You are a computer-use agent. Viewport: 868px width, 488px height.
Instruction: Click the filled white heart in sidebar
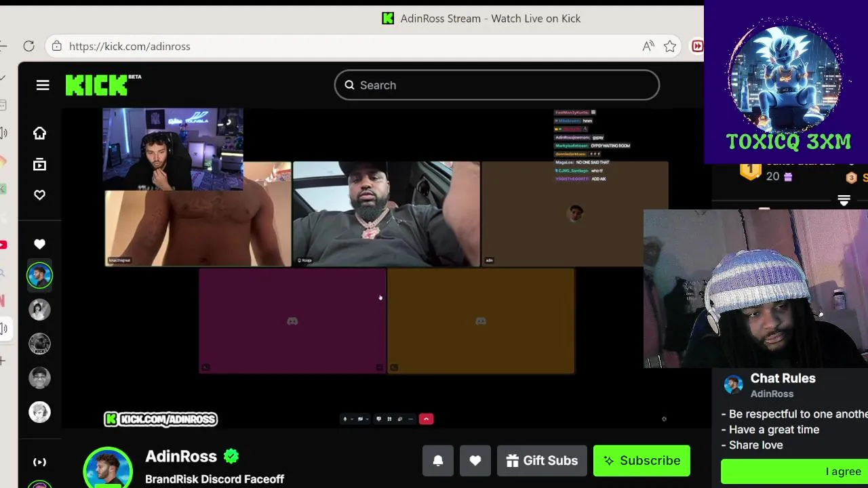pos(40,244)
